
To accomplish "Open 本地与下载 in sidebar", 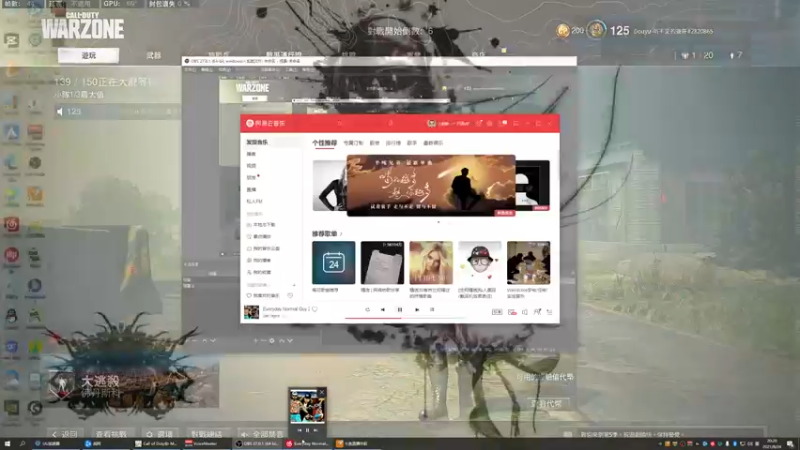I will [x=261, y=225].
